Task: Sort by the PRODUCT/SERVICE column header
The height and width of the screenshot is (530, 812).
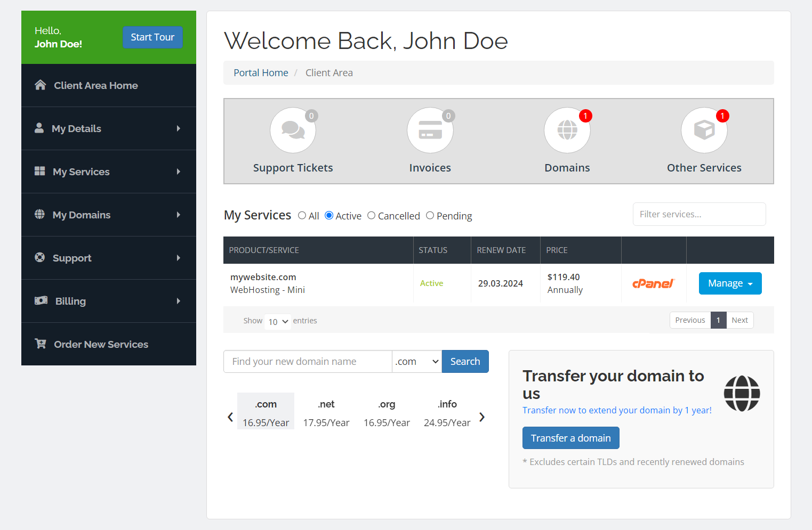Action: point(318,250)
